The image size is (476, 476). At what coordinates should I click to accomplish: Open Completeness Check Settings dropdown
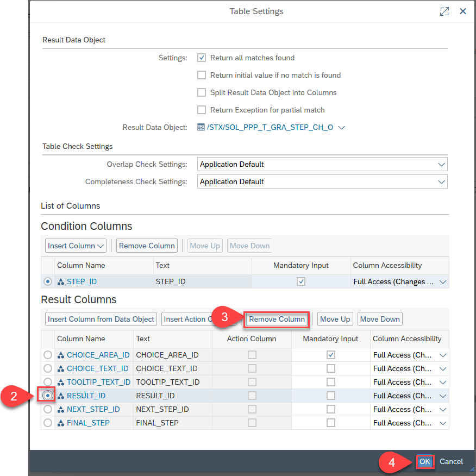(x=441, y=182)
